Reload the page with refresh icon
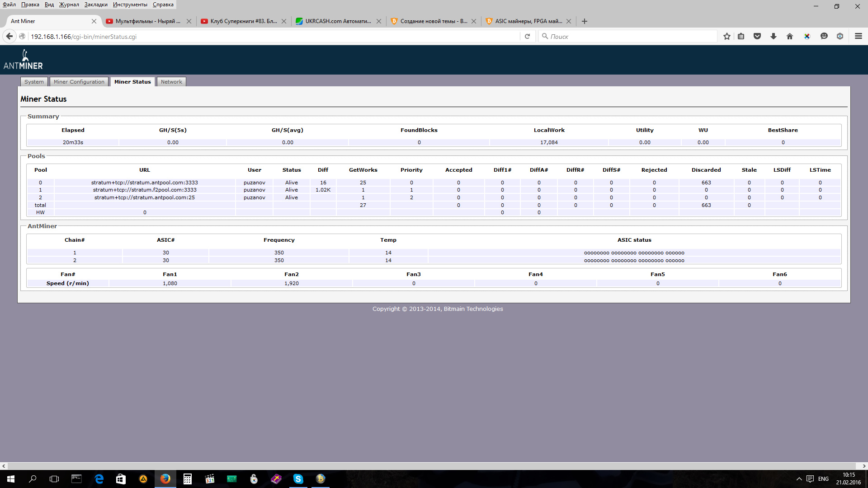868x488 pixels. pyautogui.click(x=527, y=37)
